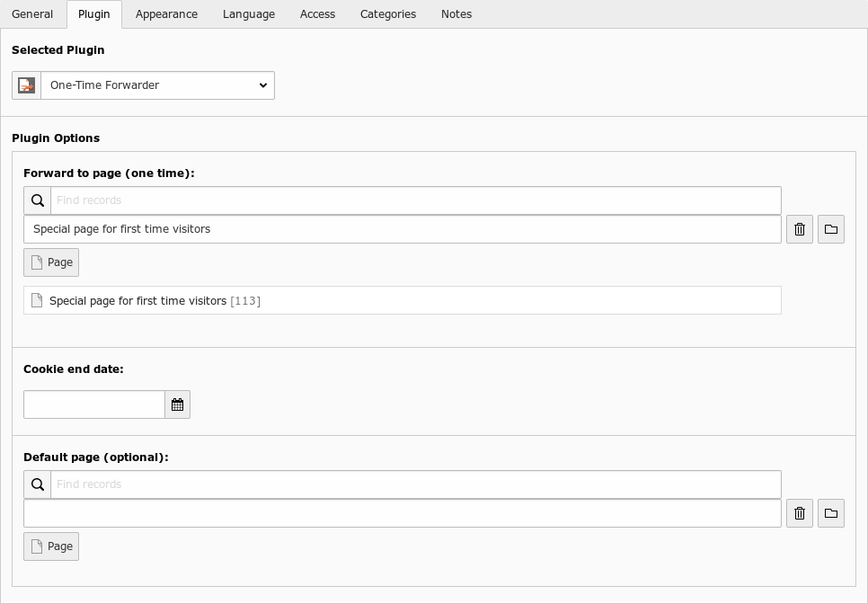Go to the Access tab
This screenshot has width=868, height=604.
(x=317, y=14)
